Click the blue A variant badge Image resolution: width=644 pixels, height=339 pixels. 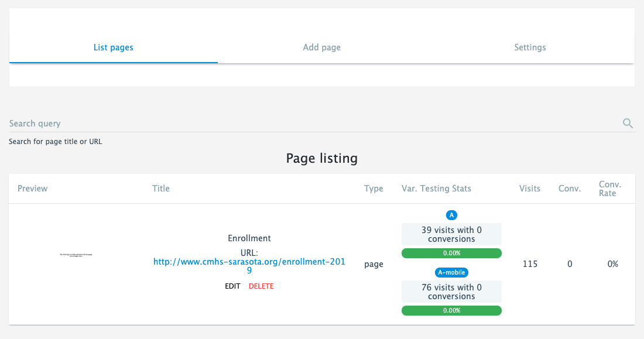pos(451,215)
